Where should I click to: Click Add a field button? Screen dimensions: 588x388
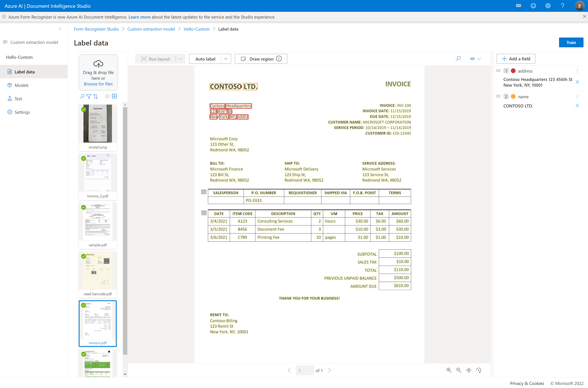tap(516, 59)
